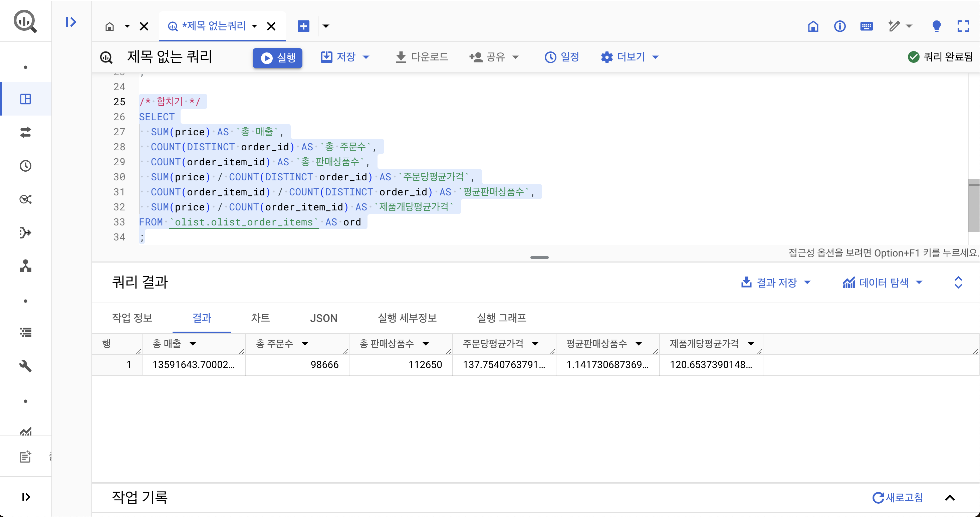Add a new query tab

pyautogui.click(x=303, y=26)
